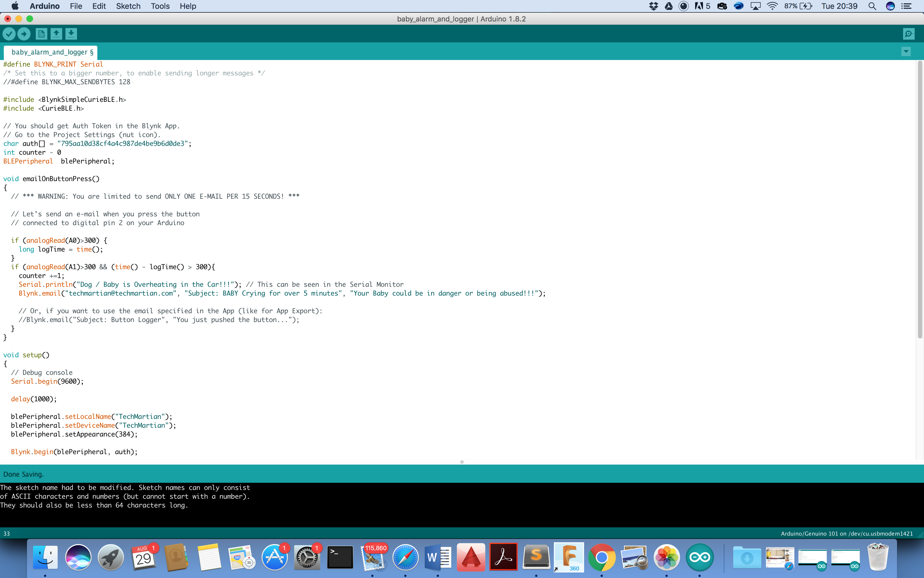Click the minimized Safari window thumbnail in the Dock

point(780,558)
